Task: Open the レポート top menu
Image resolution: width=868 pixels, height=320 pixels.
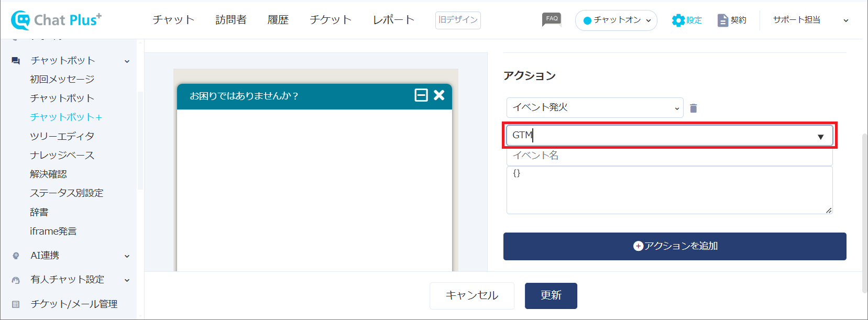Action: click(393, 20)
